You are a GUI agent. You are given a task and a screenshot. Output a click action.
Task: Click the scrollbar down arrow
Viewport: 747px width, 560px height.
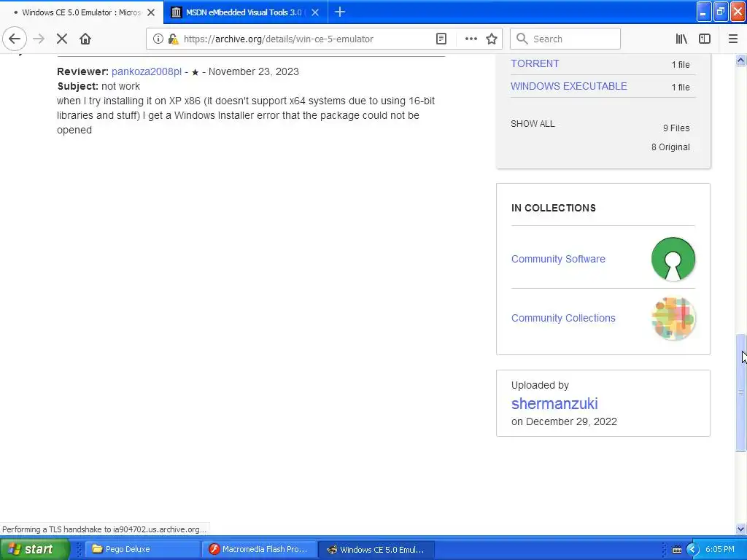click(x=740, y=529)
